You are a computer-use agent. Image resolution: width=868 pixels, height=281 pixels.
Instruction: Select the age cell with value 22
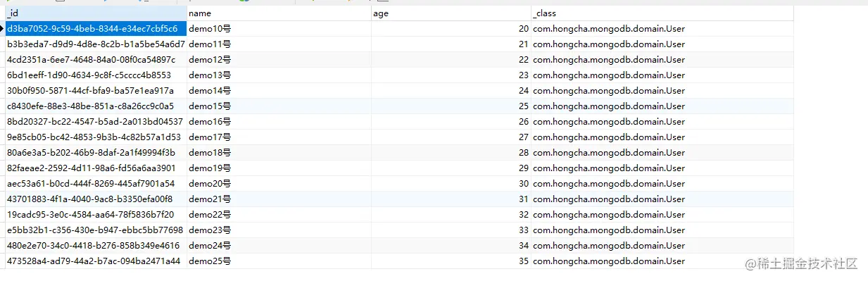click(x=451, y=60)
